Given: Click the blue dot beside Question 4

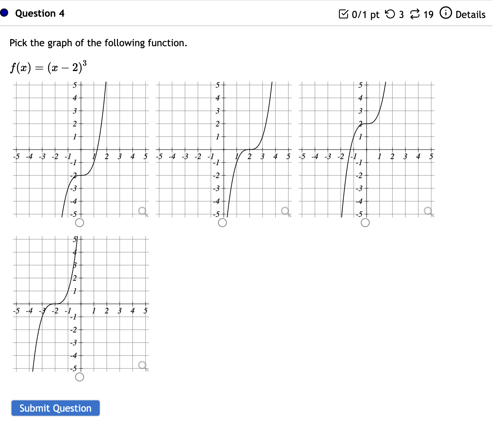Looking at the screenshot, I should click(x=4, y=13).
